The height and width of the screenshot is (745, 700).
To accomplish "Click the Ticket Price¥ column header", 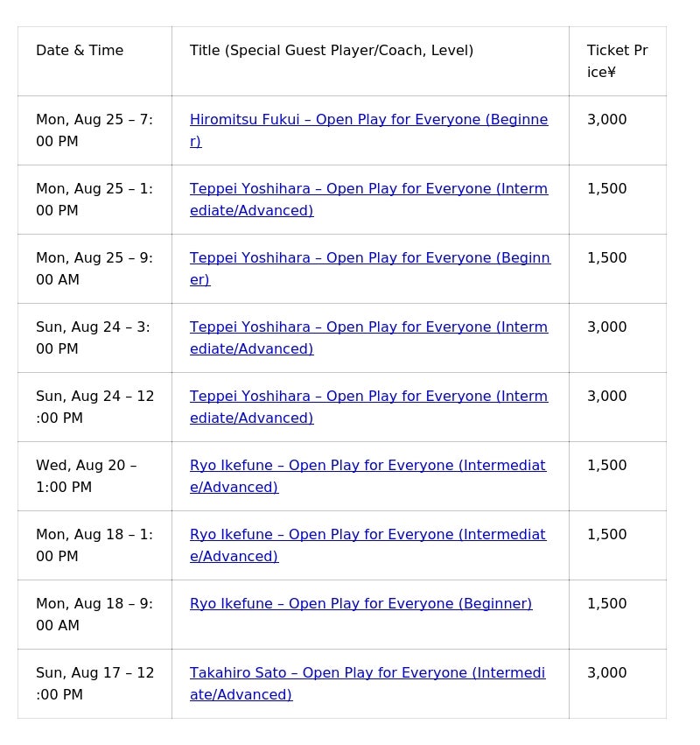I will (x=617, y=61).
